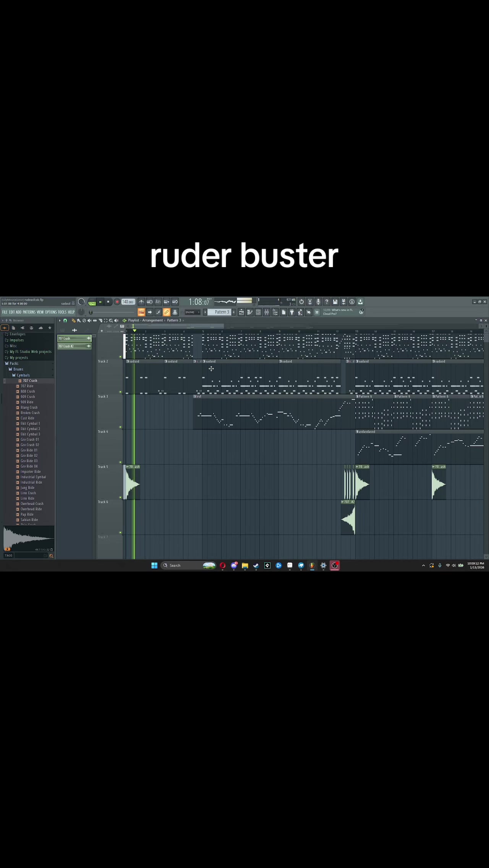Select the playlist select tool
Viewport: 489px width, 868px height.
coord(105,321)
